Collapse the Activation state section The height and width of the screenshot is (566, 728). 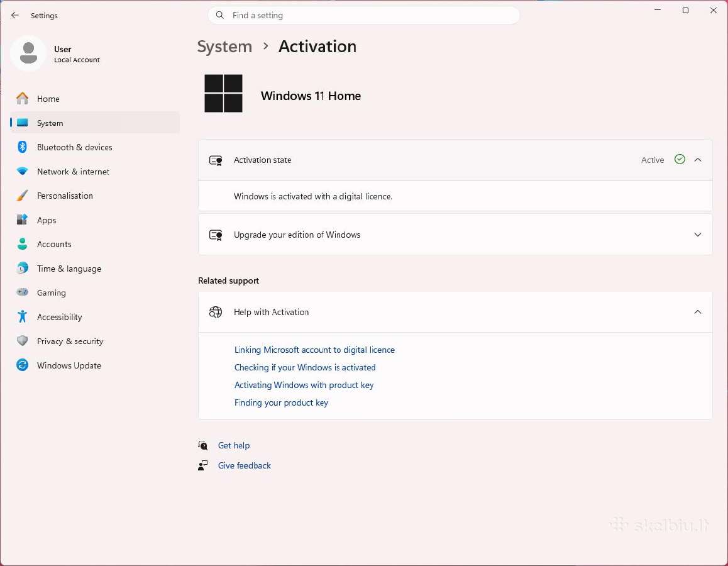point(697,160)
